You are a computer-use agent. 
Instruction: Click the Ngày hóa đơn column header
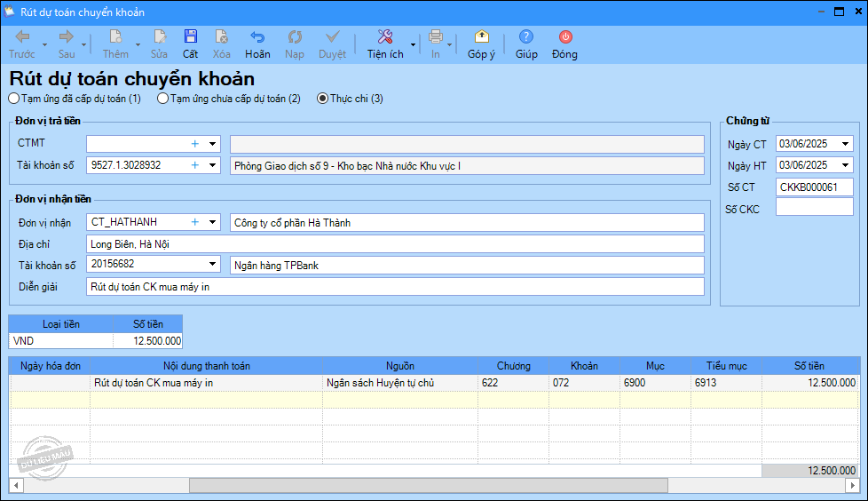pos(51,366)
